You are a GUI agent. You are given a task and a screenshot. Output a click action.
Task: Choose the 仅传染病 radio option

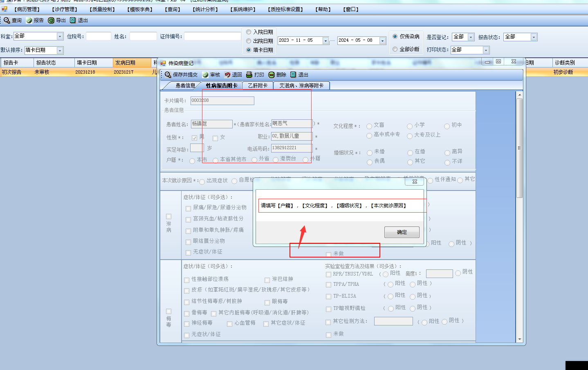(395, 36)
